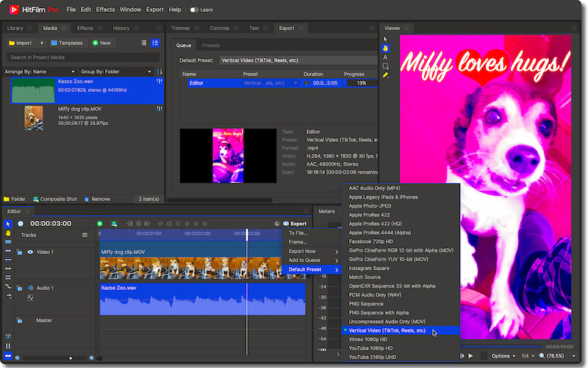Click the timeline playhead marker
The height and width of the screenshot is (368, 588).
tap(247, 235)
